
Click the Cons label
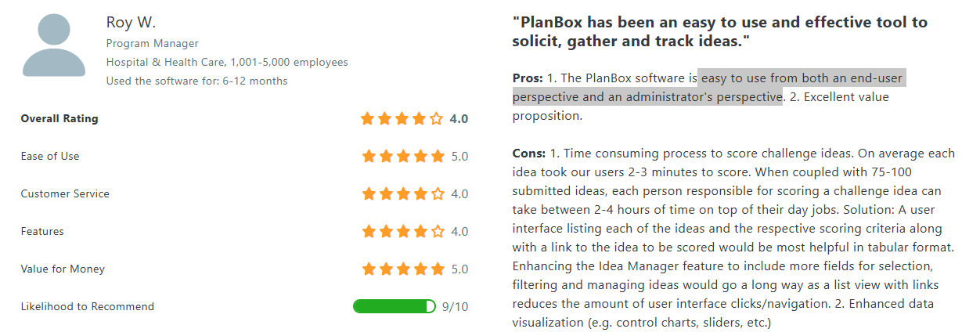[529, 154]
